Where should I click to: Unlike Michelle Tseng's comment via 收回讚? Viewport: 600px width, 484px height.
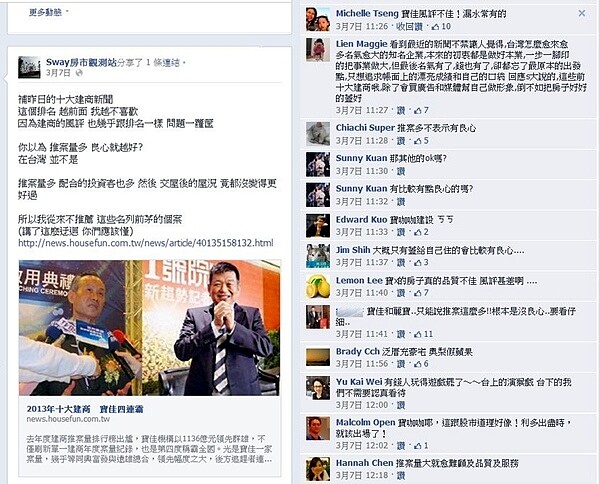pos(409,26)
